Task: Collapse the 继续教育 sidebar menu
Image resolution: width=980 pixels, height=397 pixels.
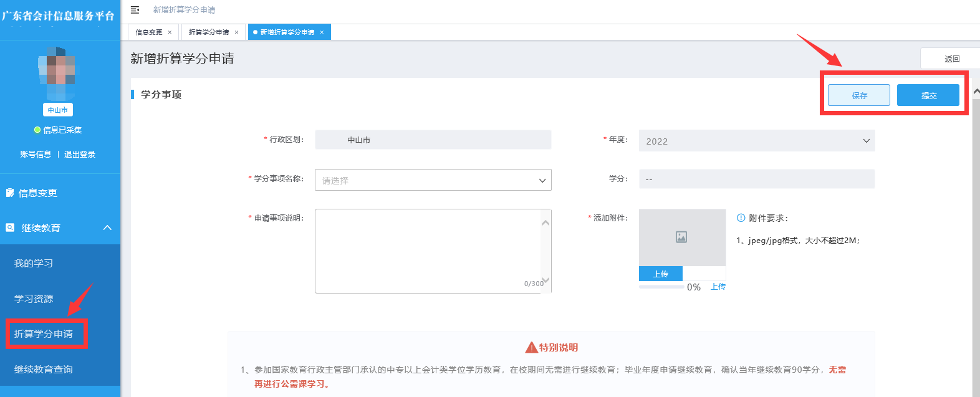Action: click(107, 228)
